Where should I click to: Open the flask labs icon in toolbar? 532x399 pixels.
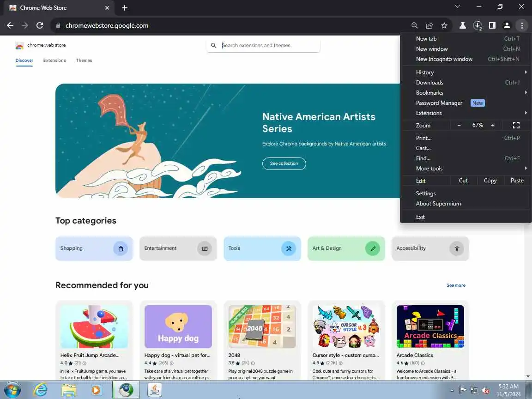coord(462,25)
